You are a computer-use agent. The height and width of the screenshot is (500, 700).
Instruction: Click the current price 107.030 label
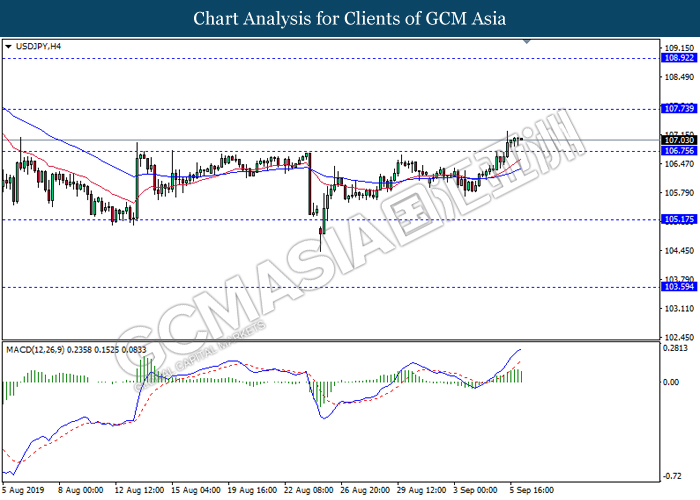coord(679,140)
